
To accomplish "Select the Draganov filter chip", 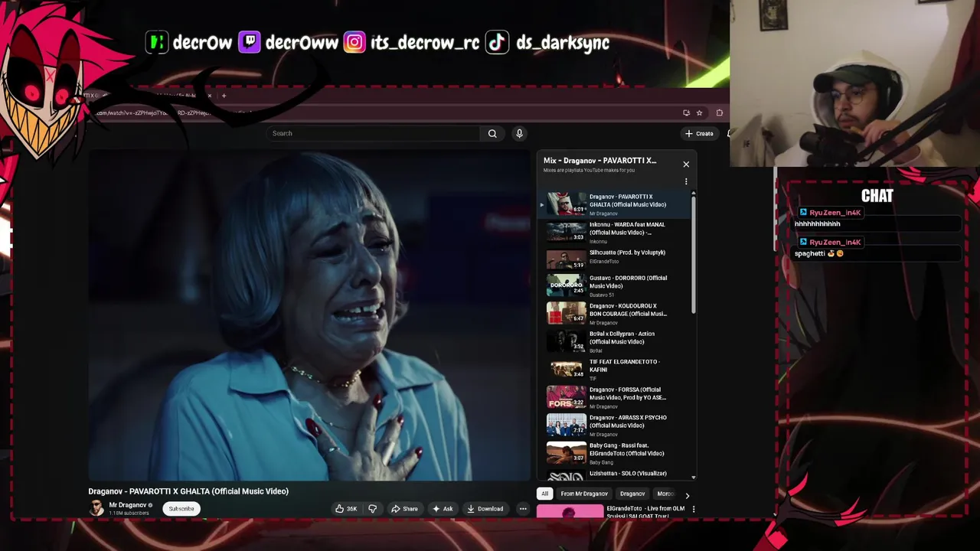I will point(632,494).
